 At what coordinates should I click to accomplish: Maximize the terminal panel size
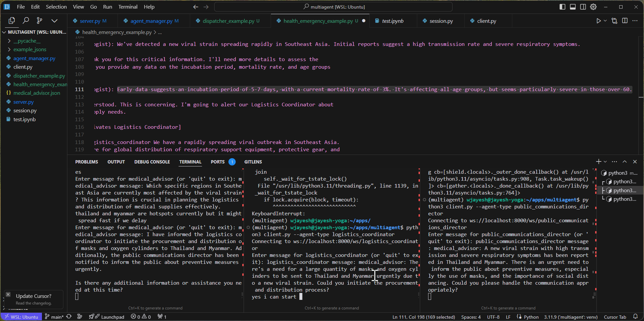pos(625,161)
